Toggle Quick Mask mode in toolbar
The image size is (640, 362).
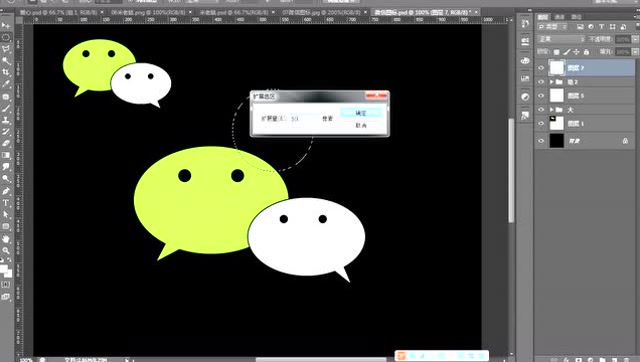point(6,284)
